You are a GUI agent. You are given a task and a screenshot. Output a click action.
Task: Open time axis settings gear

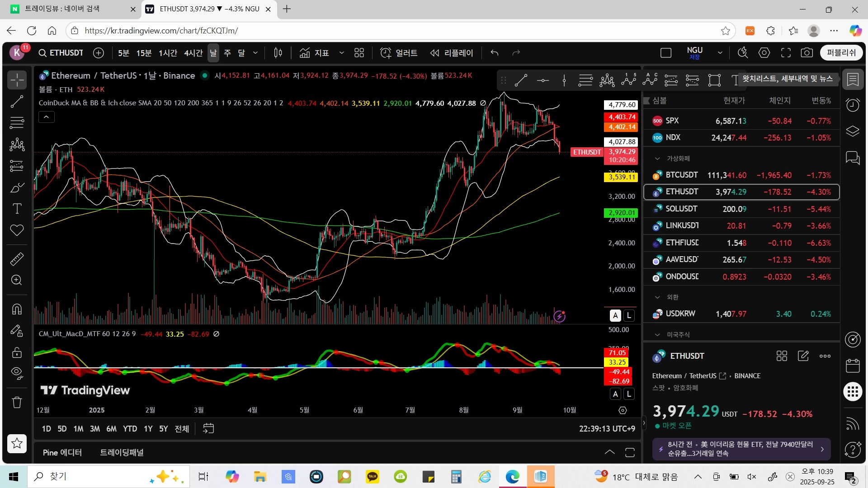623,410
